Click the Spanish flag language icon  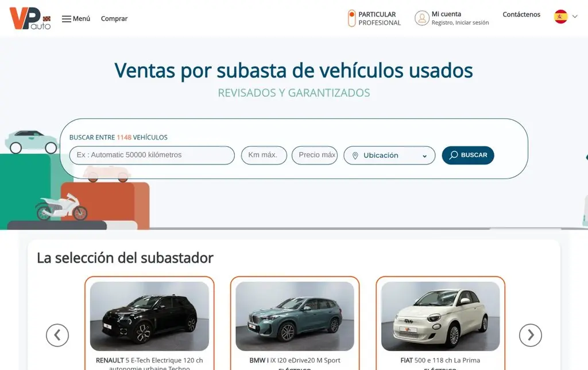coord(560,17)
